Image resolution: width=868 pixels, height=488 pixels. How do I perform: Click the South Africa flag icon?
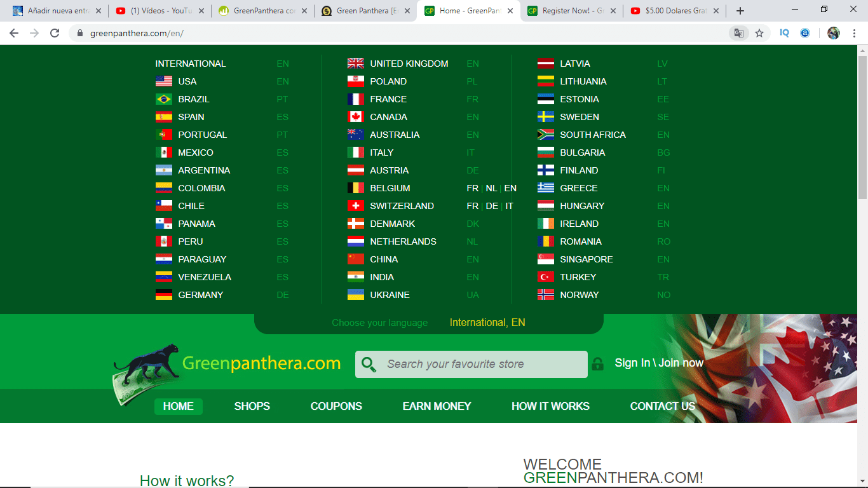pyautogui.click(x=546, y=135)
